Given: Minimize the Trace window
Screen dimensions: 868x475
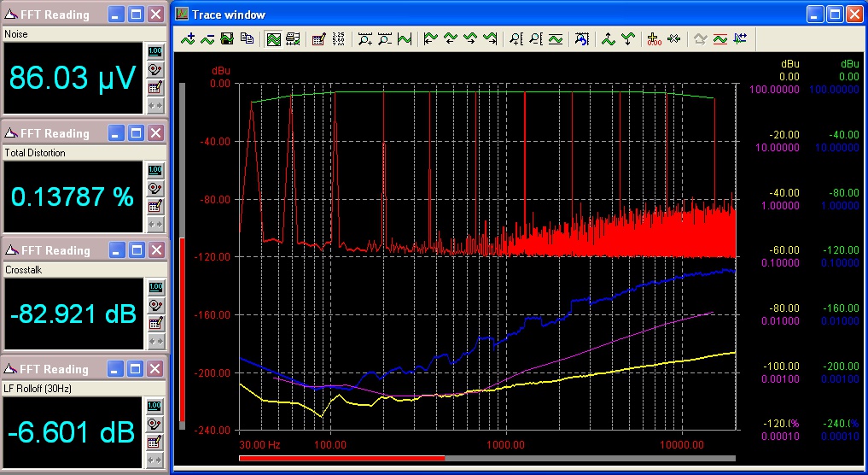Looking at the screenshot, I should click(x=815, y=15).
